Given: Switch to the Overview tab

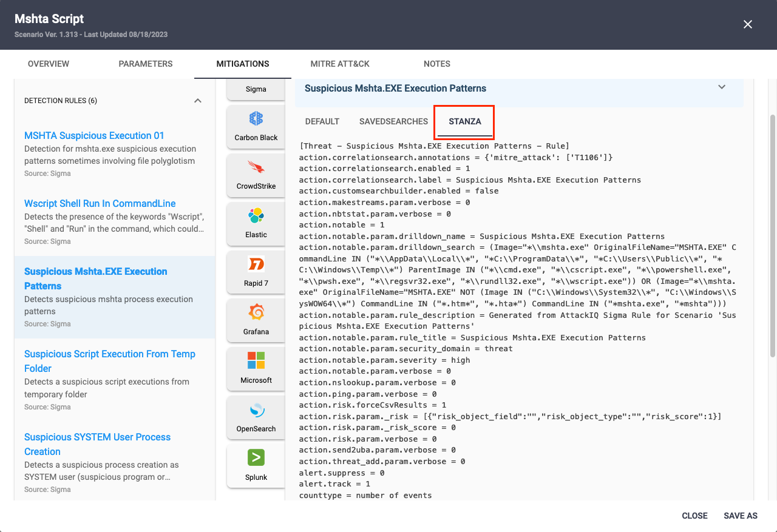Looking at the screenshot, I should (49, 64).
